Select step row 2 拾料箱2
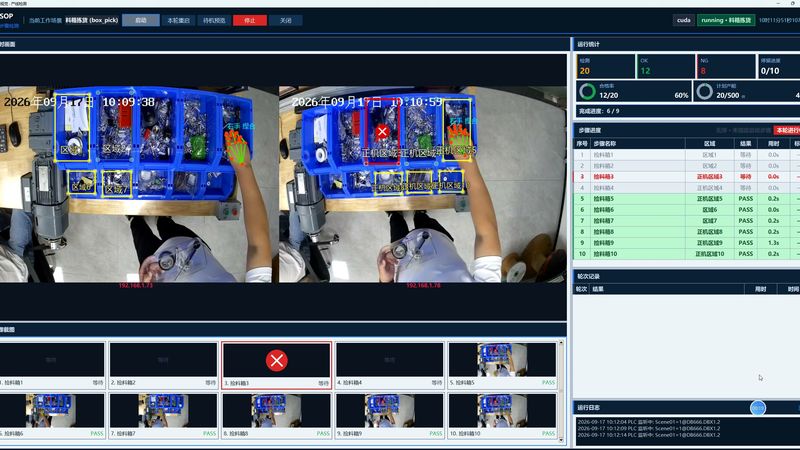The height and width of the screenshot is (450, 800). 687,166
